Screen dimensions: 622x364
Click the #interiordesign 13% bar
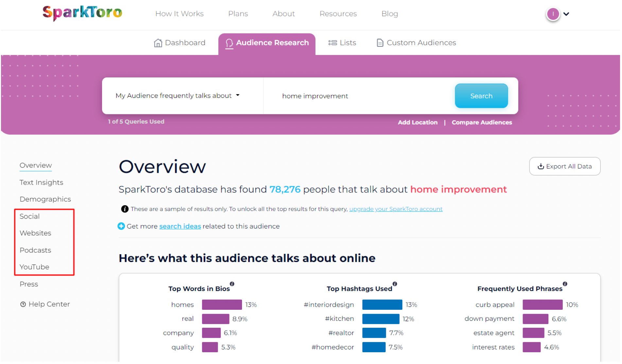coord(382,305)
